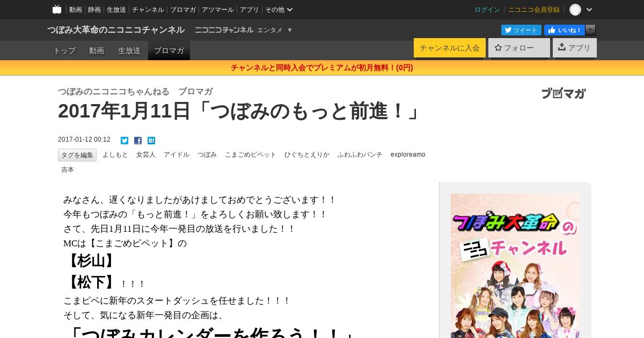Open the つぼみ tag
The height and width of the screenshot is (338, 644).
(207, 155)
